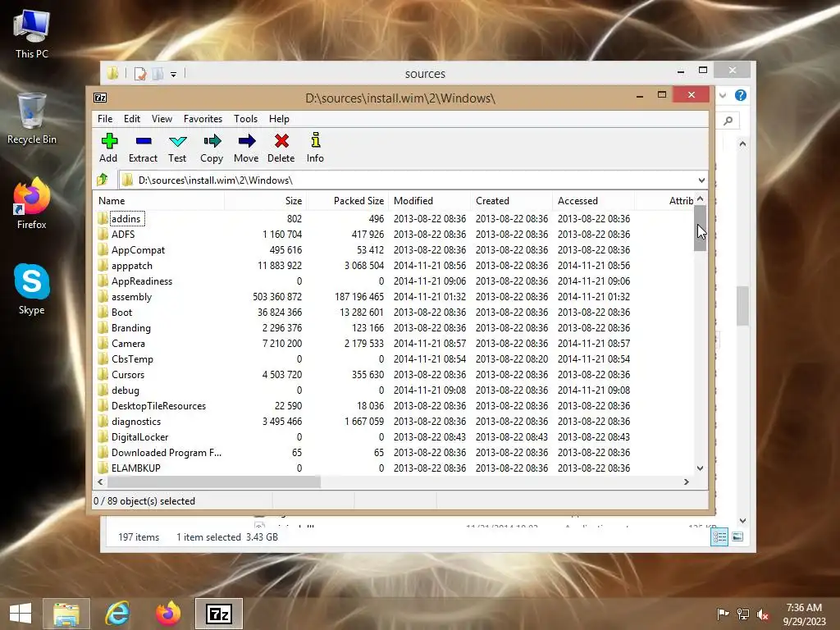The width and height of the screenshot is (840, 630).
Task: Open the Favorites menu
Action: pyautogui.click(x=203, y=119)
